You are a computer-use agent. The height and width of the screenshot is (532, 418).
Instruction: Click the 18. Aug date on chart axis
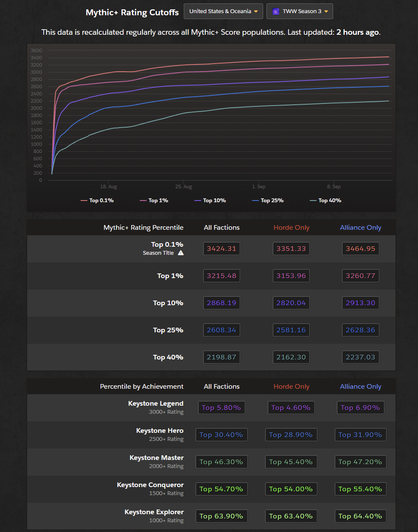pyautogui.click(x=109, y=187)
